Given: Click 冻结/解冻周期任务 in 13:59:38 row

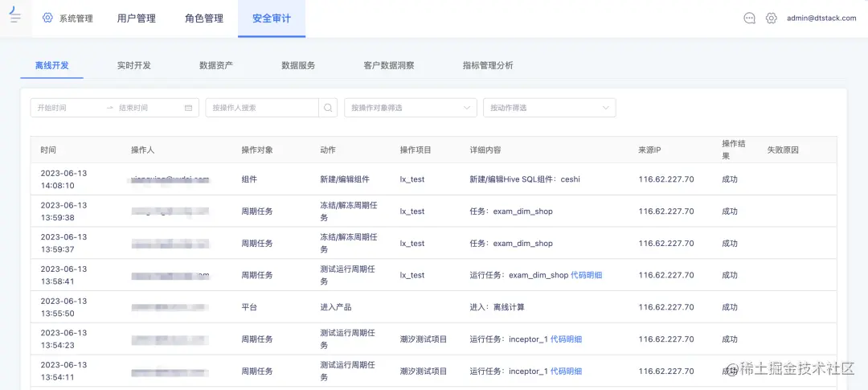Looking at the screenshot, I should coord(349,211).
